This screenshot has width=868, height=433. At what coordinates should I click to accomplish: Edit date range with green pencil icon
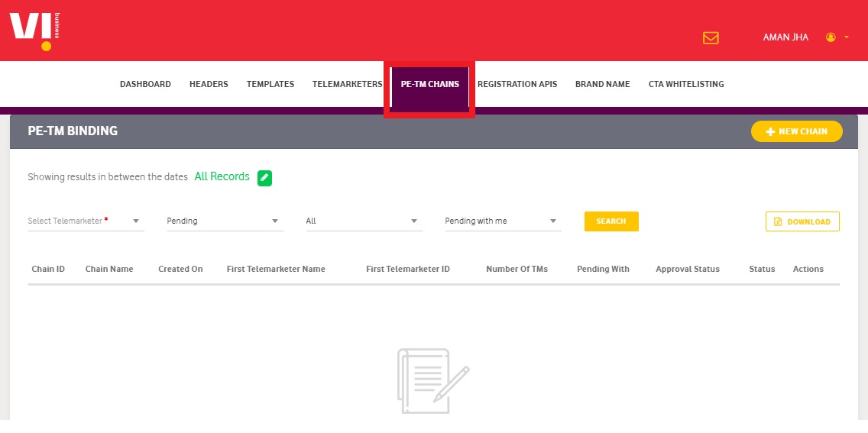(264, 177)
